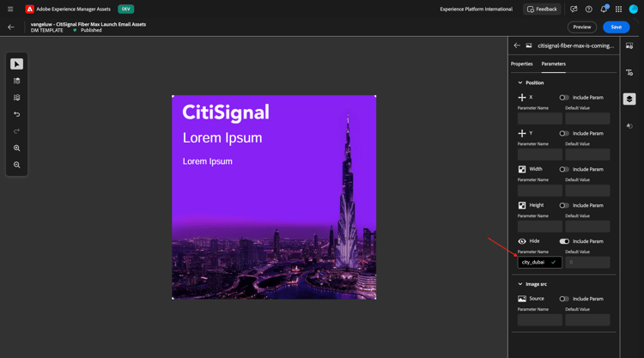644x358 pixels.
Task: Select the large Lorem Ipsum heading
Action: [222, 138]
